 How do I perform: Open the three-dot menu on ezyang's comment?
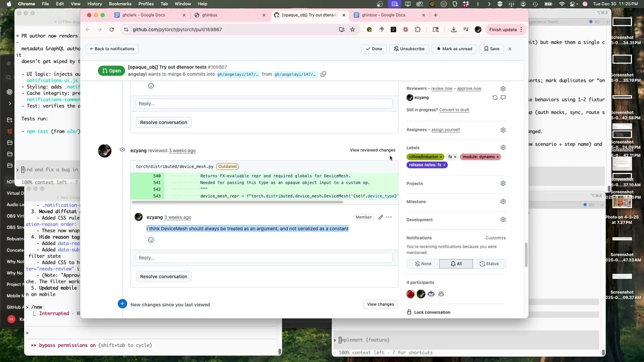(x=388, y=217)
